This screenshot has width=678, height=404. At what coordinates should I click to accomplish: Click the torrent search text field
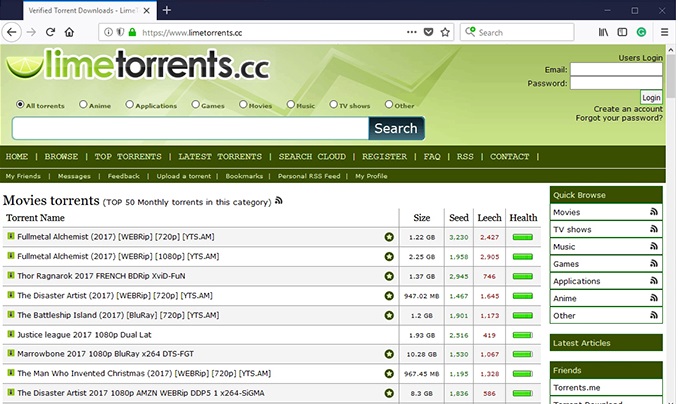pos(190,128)
